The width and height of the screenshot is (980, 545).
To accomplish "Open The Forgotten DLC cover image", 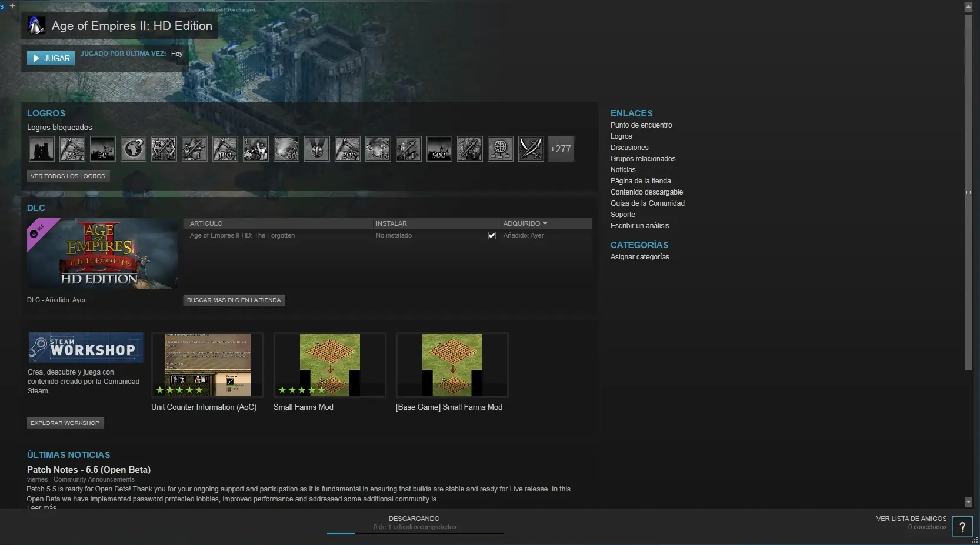I will click(102, 253).
